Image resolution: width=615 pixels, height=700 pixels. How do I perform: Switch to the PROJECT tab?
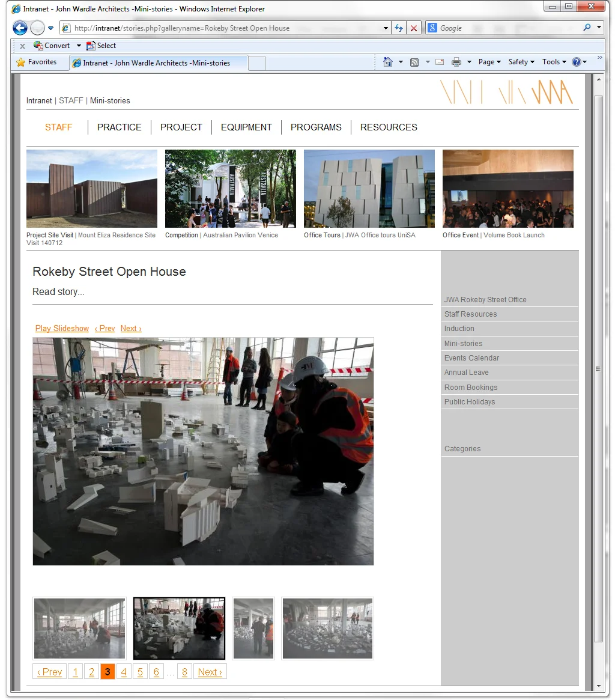coord(181,127)
